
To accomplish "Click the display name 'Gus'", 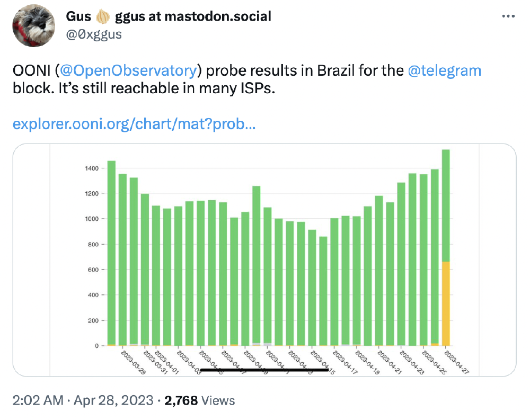I will click(77, 16).
